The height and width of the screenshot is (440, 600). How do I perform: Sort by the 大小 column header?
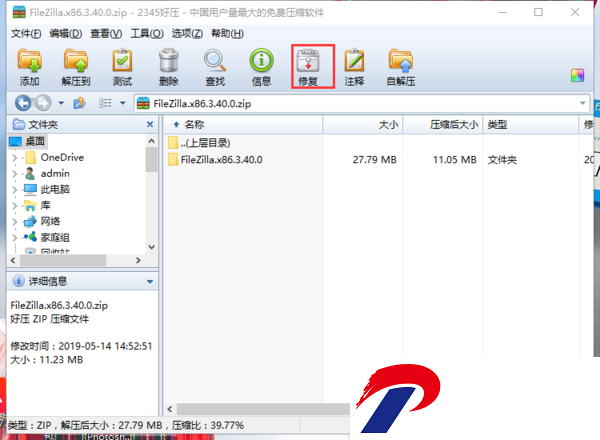(363, 125)
